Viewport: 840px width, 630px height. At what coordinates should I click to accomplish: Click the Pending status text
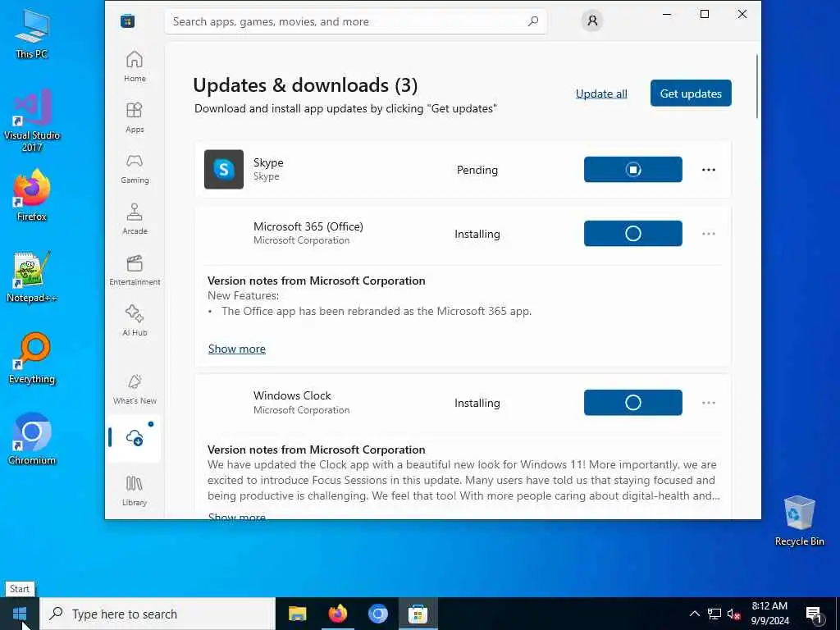(477, 170)
